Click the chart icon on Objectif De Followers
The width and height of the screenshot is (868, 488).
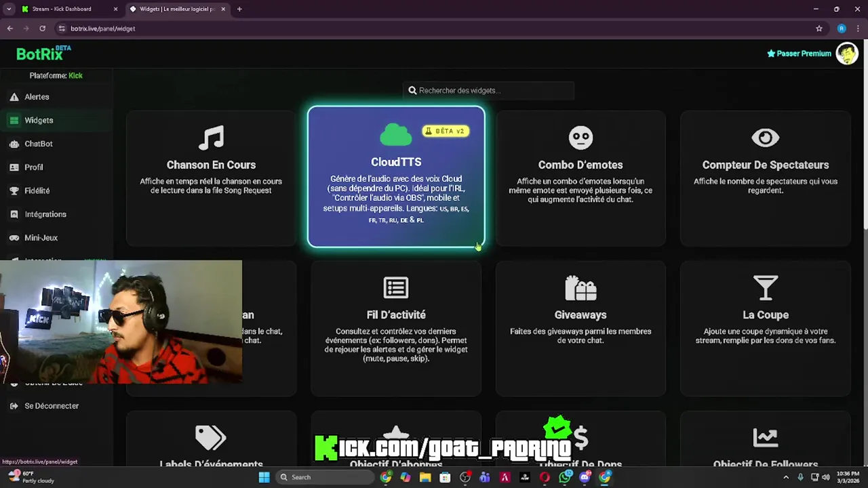[765, 438]
